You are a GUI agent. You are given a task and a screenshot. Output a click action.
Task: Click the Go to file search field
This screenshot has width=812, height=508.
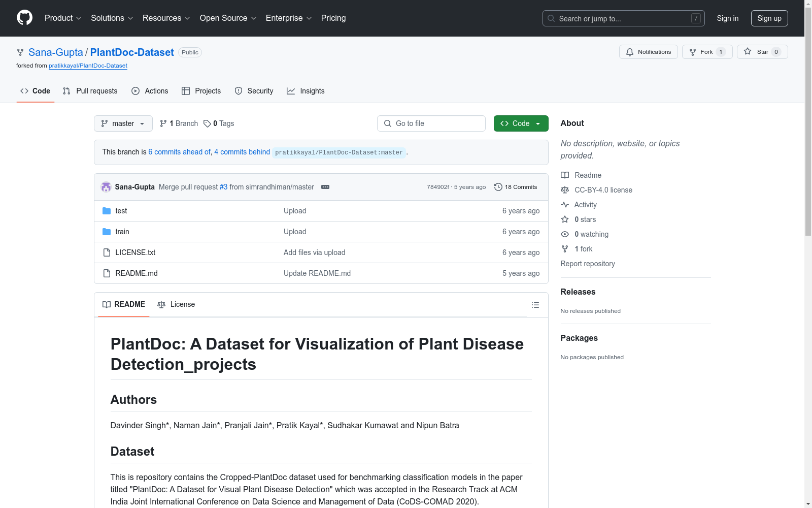tap(431, 123)
